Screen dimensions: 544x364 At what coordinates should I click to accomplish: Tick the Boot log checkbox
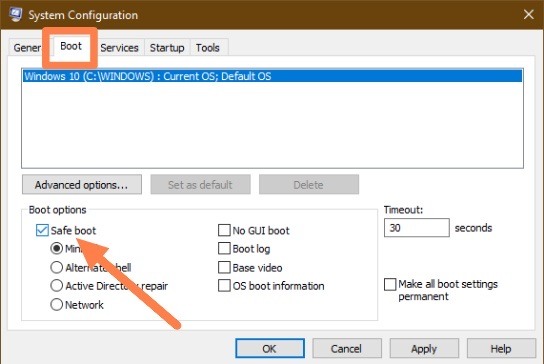coord(224,248)
